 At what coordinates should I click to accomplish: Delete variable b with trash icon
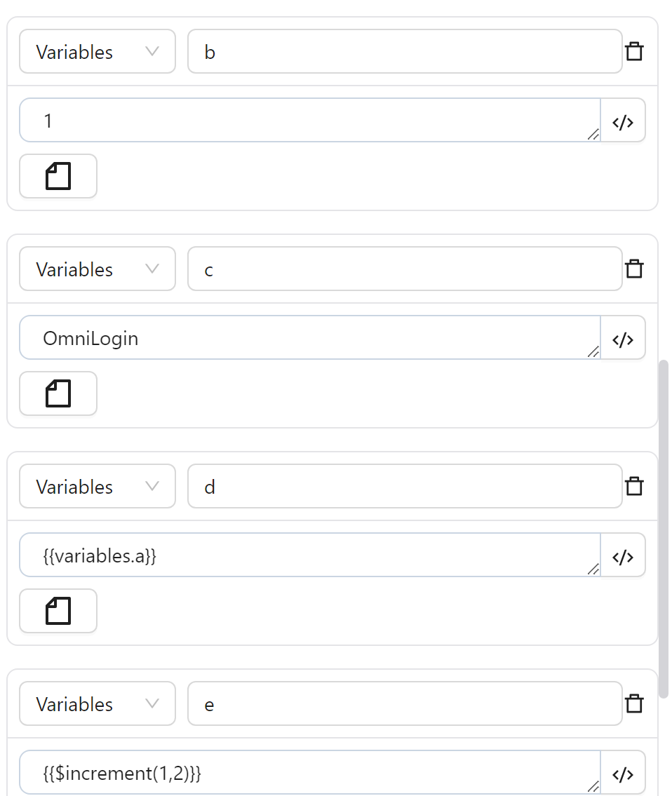pos(634,52)
